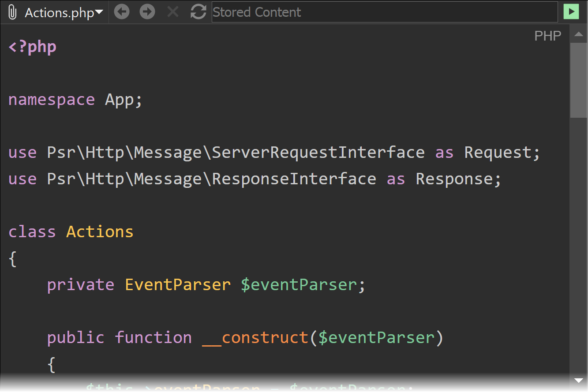Go forward with the right arrow button

point(147,12)
